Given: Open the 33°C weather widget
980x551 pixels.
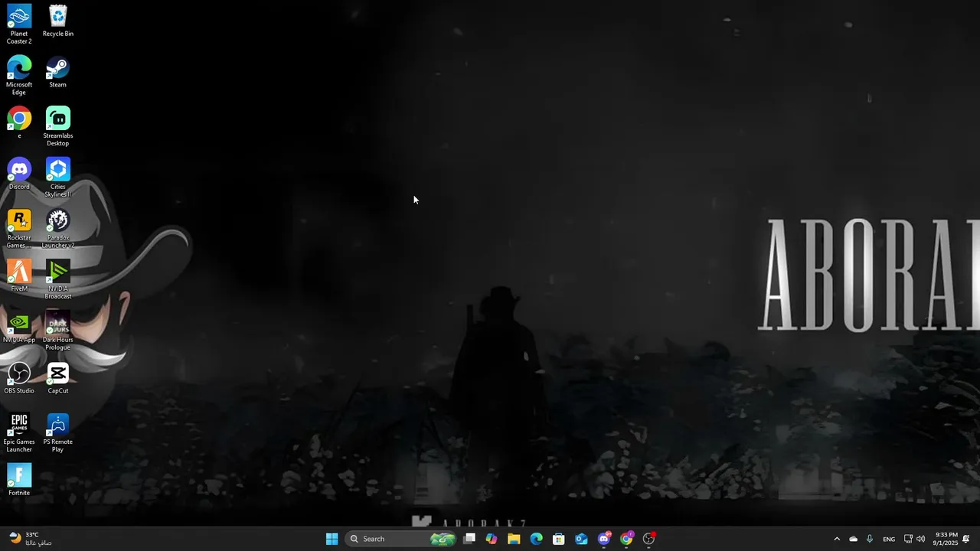Looking at the screenshot, I should click(31, 539).
